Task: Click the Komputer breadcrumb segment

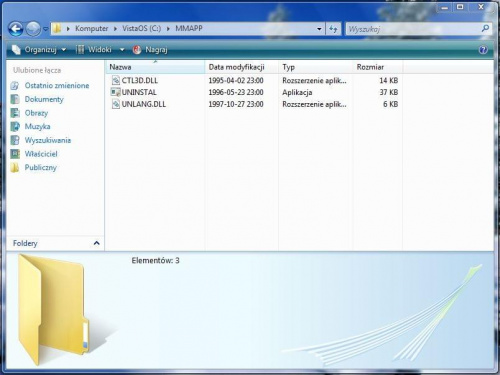Action: pos(91,29)
